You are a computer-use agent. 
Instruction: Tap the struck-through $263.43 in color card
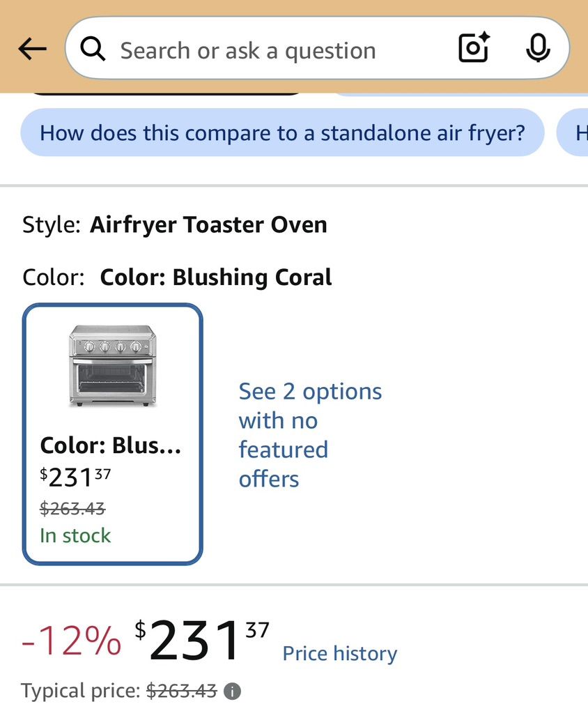click(x=72, y=508)
